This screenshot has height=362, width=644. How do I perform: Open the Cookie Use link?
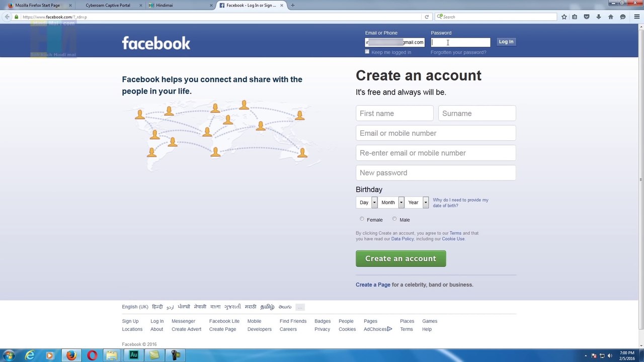(x=453, y=239)
